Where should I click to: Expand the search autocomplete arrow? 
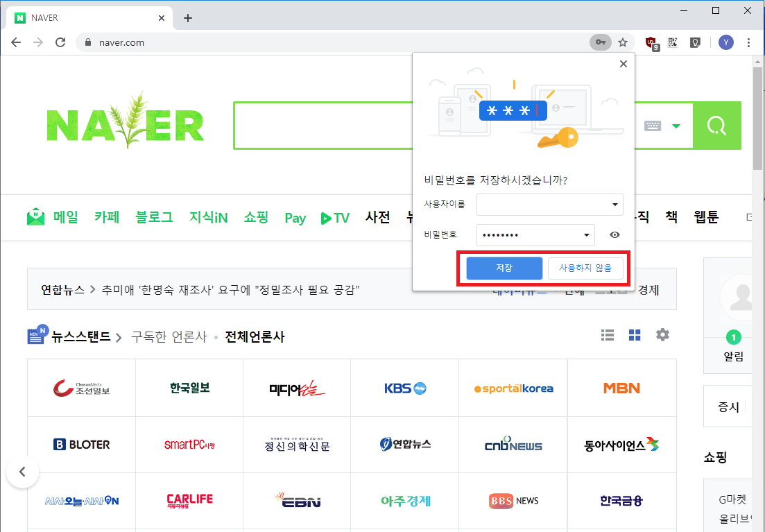(676, 126)
